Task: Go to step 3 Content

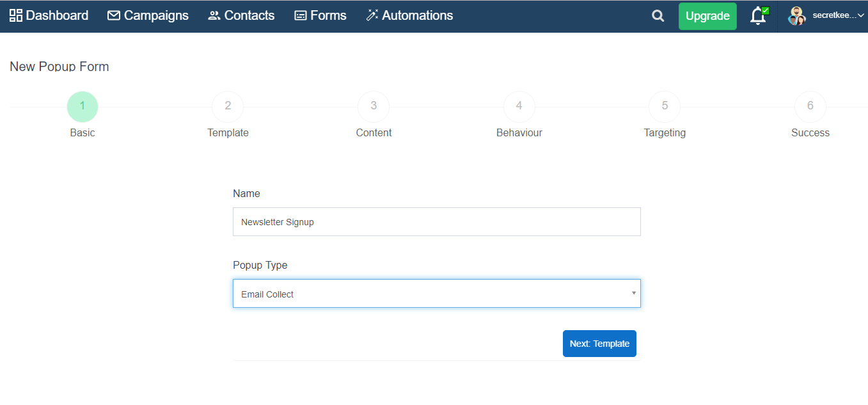Action: tap(374, 107)
